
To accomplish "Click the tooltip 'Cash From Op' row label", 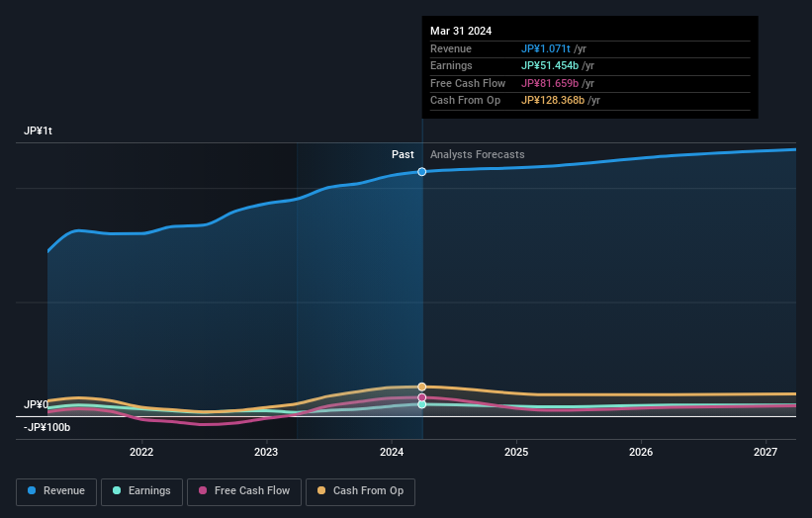I will (x=466, y=101).
